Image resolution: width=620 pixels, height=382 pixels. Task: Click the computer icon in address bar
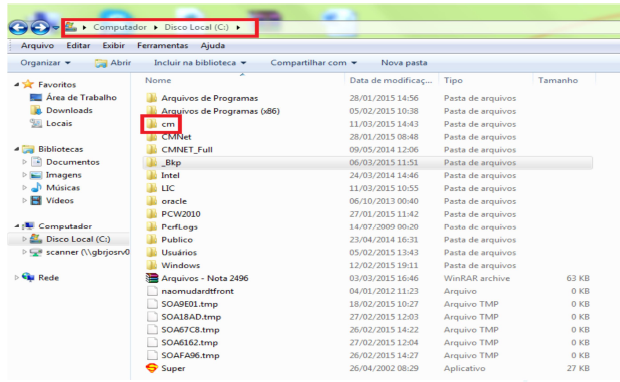[x=71, y=27]
